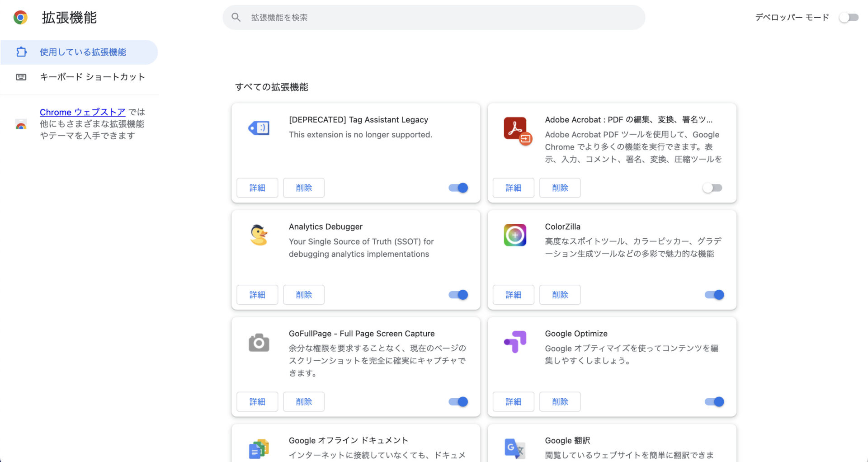Open 詳細 for ColorZilla
Image resolution: width=868 pixels, height=462 pixels.
514,295
